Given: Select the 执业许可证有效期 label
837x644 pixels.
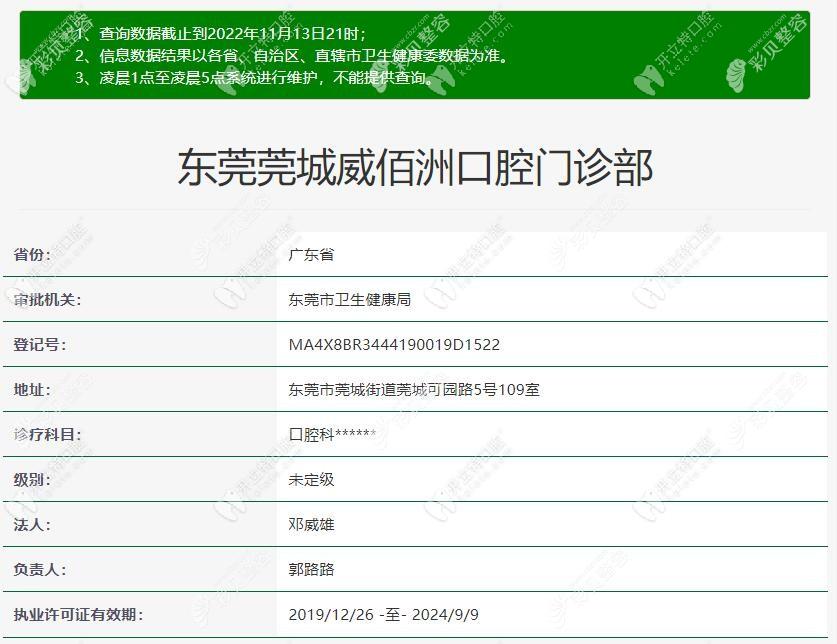Looking at the screenshot, I should tap(78, 614).
